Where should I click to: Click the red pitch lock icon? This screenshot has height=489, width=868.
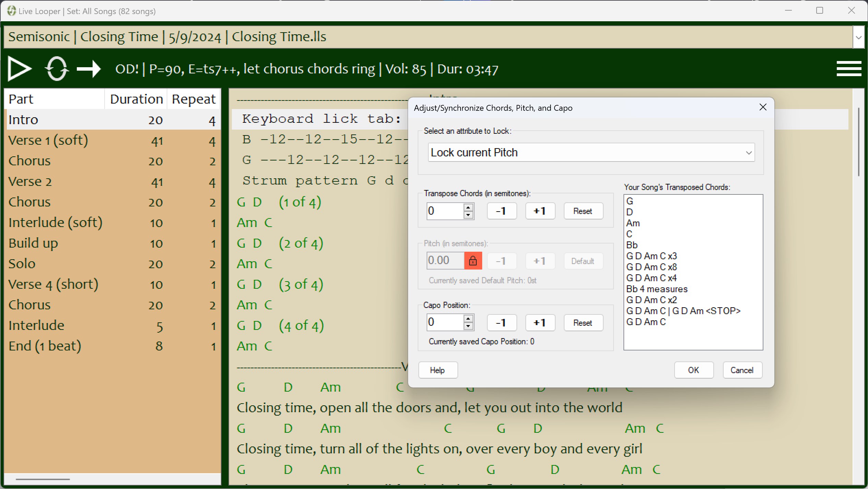tap(473, 261)
